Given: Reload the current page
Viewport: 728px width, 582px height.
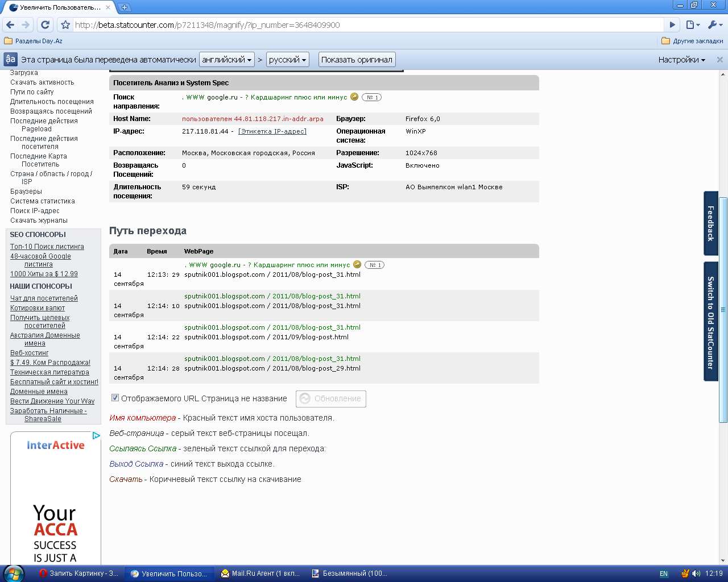Looking at the screenshot, I should 45,25.
